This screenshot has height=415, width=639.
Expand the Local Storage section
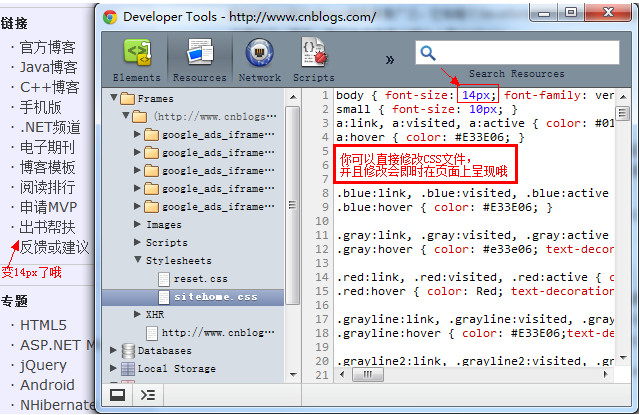113,368
